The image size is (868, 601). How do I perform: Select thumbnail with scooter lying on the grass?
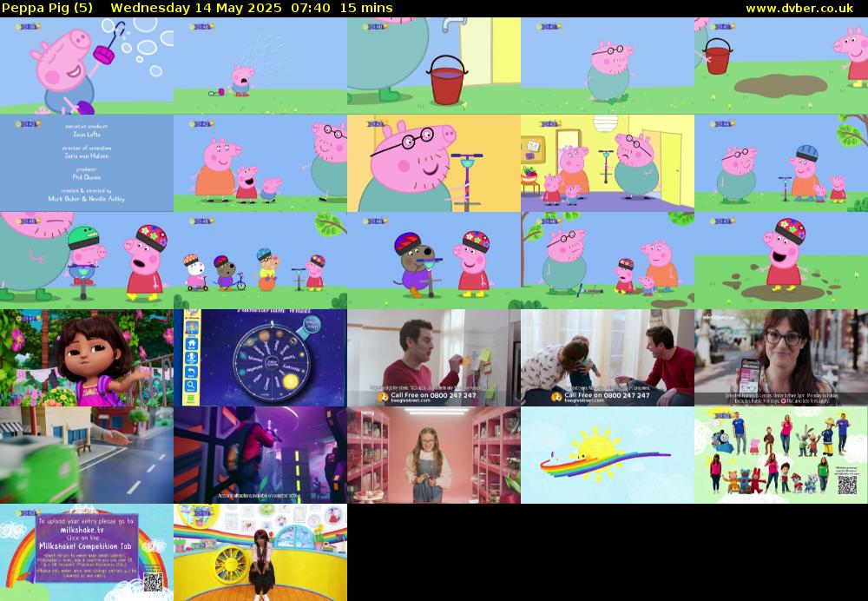coord(608,261)
